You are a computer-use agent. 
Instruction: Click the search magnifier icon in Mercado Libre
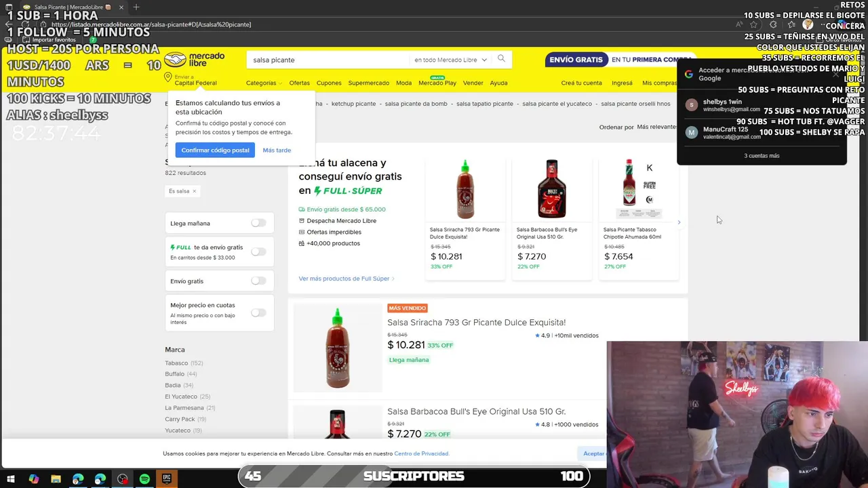(501, 59)
